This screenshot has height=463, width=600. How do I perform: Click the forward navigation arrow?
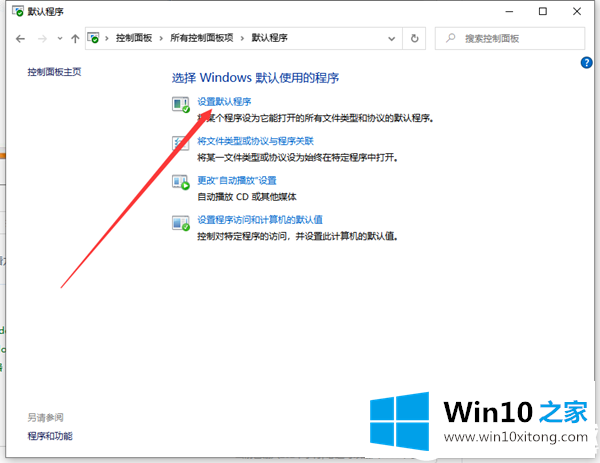point(42,38)
